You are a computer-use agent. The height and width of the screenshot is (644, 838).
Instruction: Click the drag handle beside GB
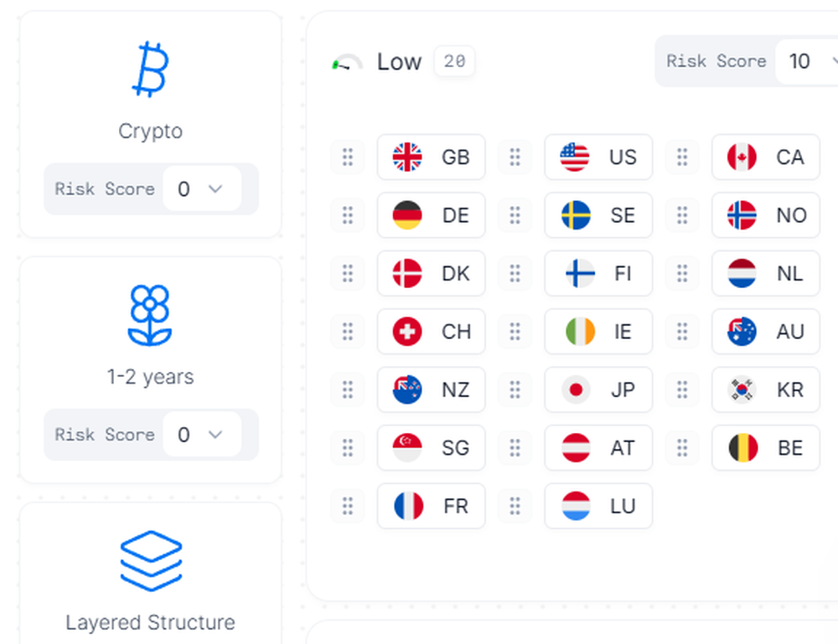[348, 157]
